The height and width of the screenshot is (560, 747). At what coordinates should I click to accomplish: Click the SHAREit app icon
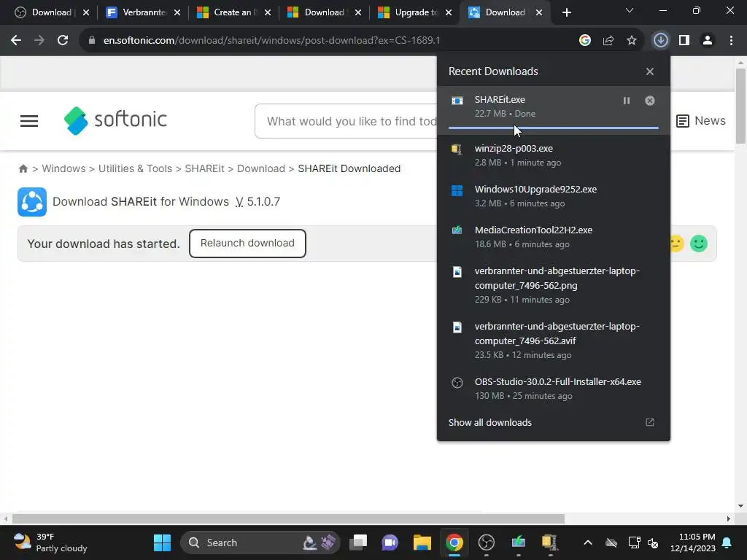tap(32, 202)
